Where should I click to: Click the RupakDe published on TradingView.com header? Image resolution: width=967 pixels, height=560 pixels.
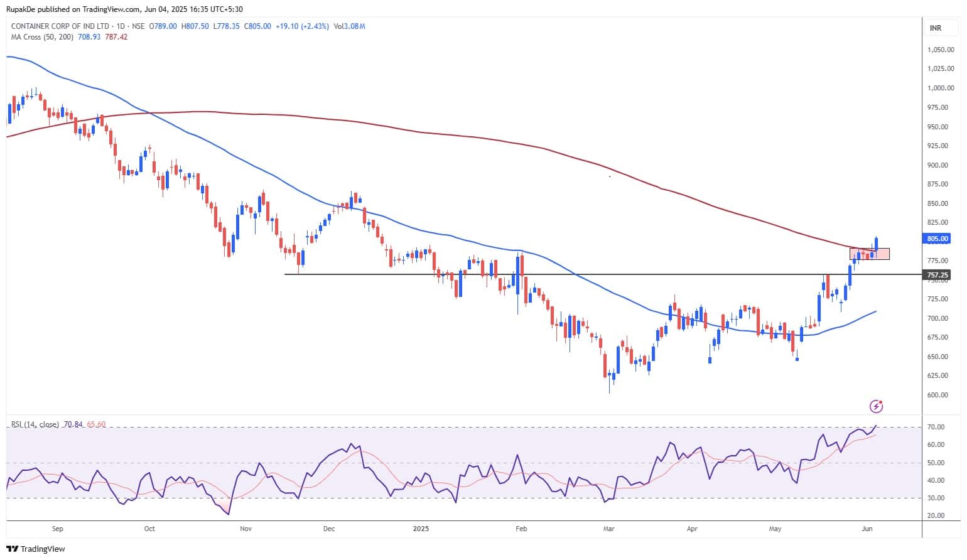124,9
